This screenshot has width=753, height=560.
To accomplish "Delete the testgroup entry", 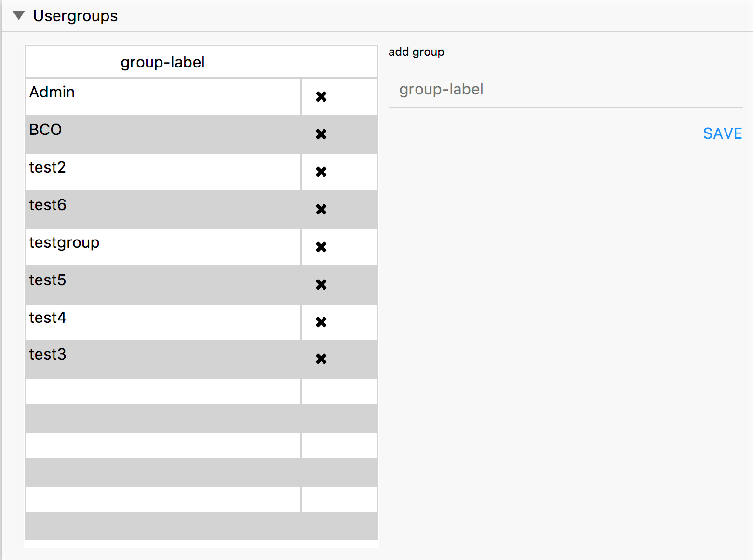I will [321, 247].
